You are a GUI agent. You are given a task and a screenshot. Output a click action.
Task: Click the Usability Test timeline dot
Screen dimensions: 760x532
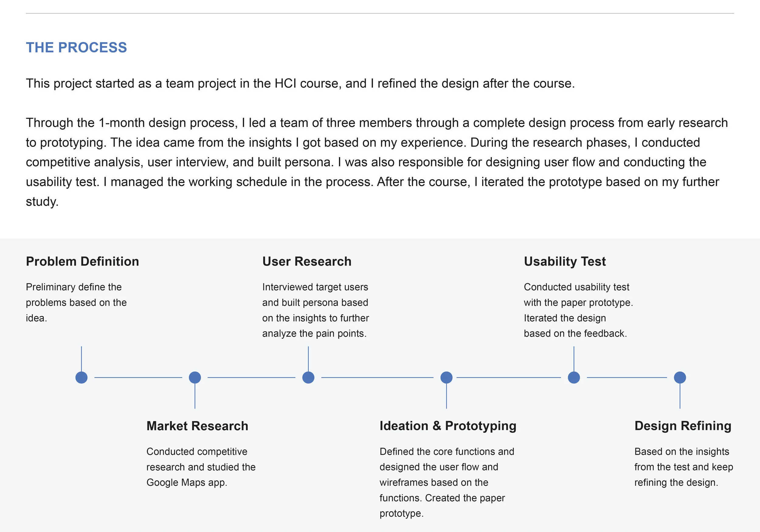[574, 377]
